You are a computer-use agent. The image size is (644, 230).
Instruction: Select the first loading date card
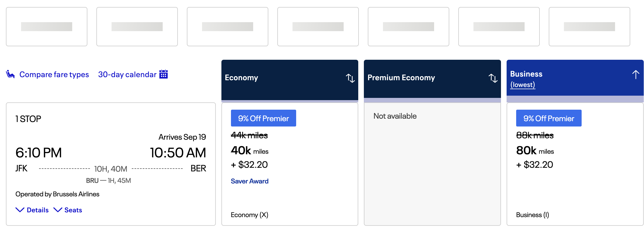pos(47,27)
